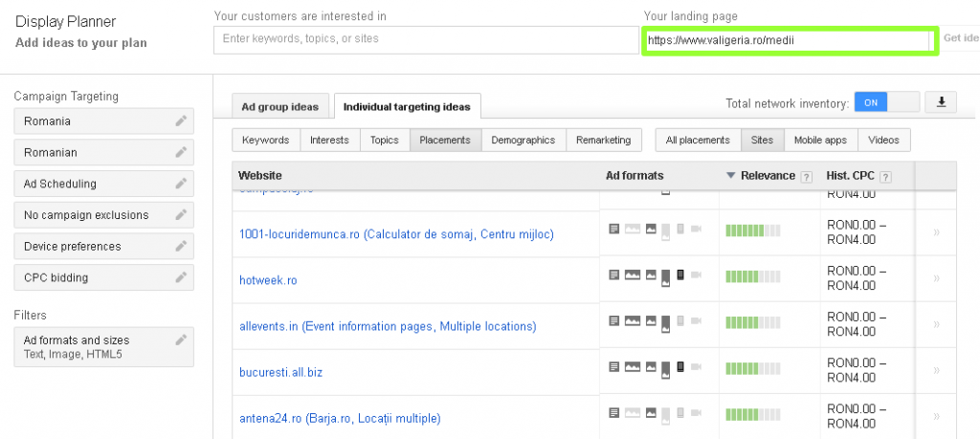Click the Get ideas button
This screenshot has width=980, height=439.
pyautogui.click(x=961, y=38)
